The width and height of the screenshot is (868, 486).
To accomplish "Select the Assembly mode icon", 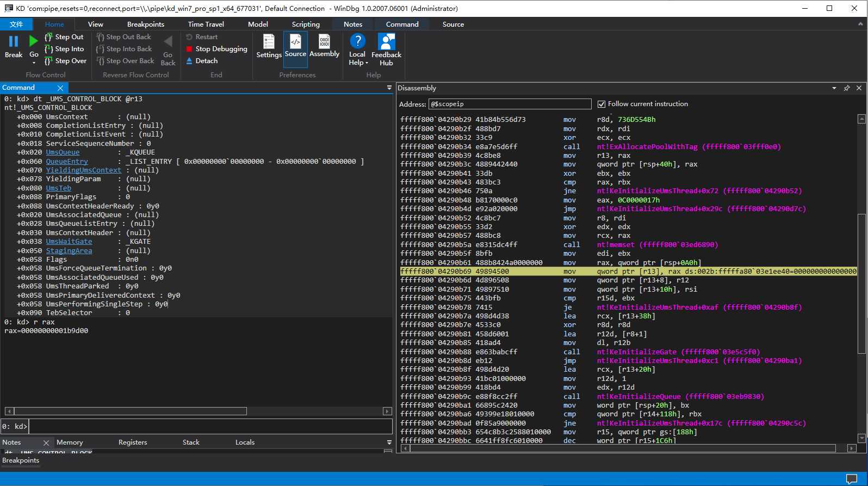I will (x=324, y=42).
